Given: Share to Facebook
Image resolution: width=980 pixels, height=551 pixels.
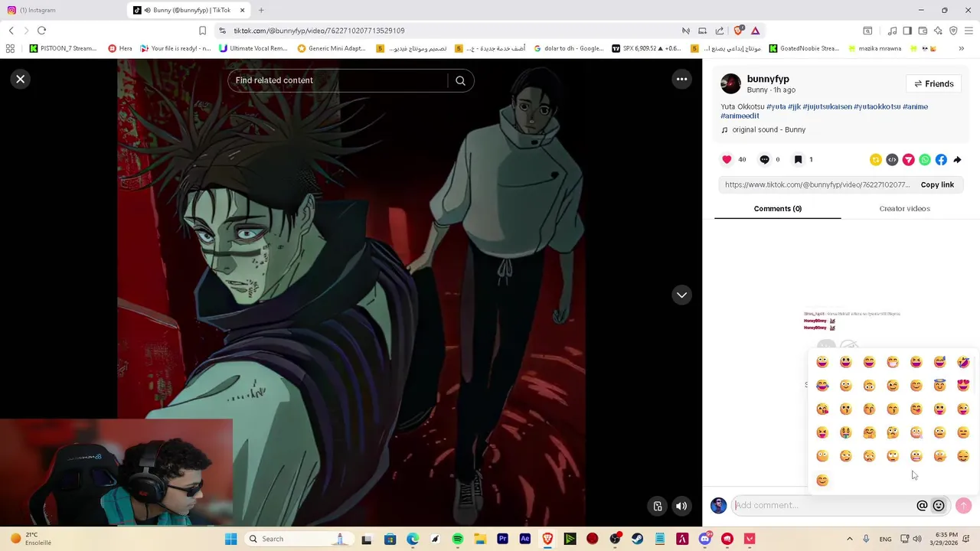Looking at the screenshot, I should 941,160.
